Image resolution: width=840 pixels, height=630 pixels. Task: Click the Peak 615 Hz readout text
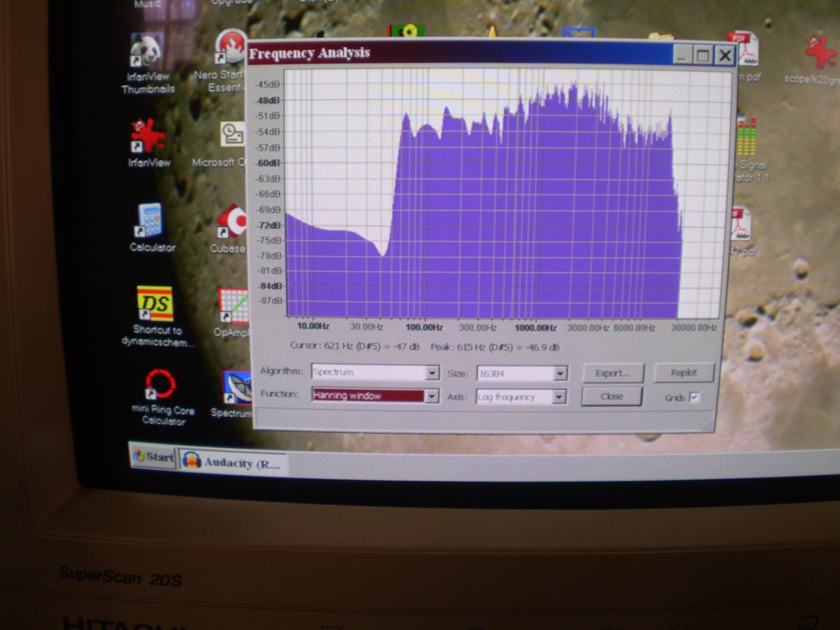pos(495,347)
